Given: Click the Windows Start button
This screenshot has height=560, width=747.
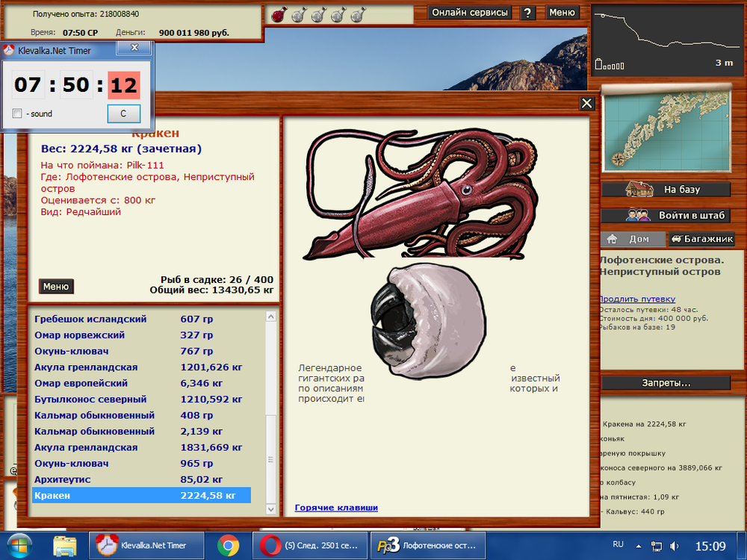Looking at the screenshot, I should [20, 545].
